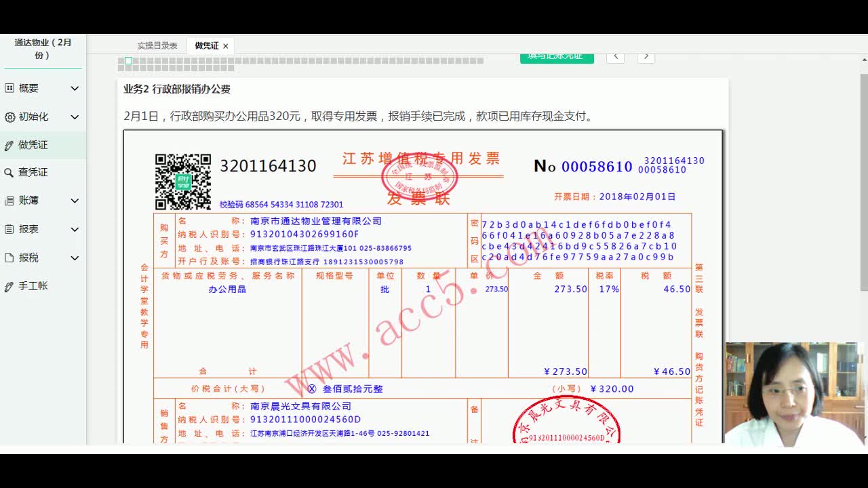Click seller name 南京晨光文具有限公司
The height and width of the screenshot is (488, 868).
(x=301, y=407)
